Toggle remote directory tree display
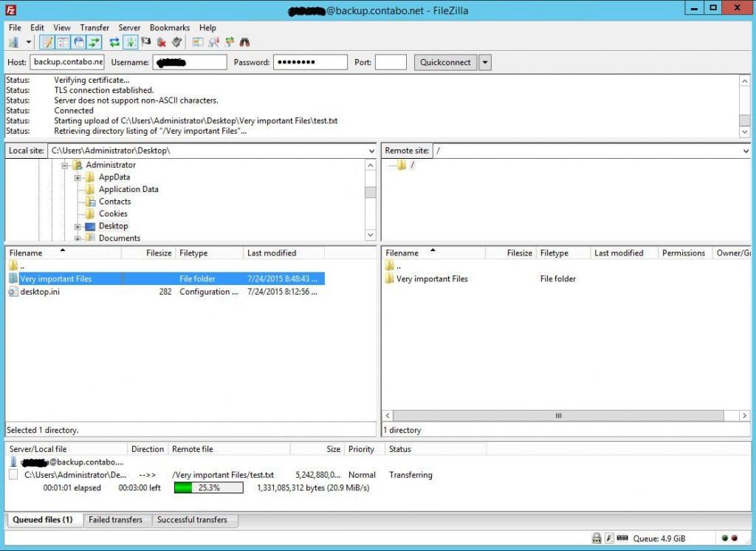 tap(78, 42)
